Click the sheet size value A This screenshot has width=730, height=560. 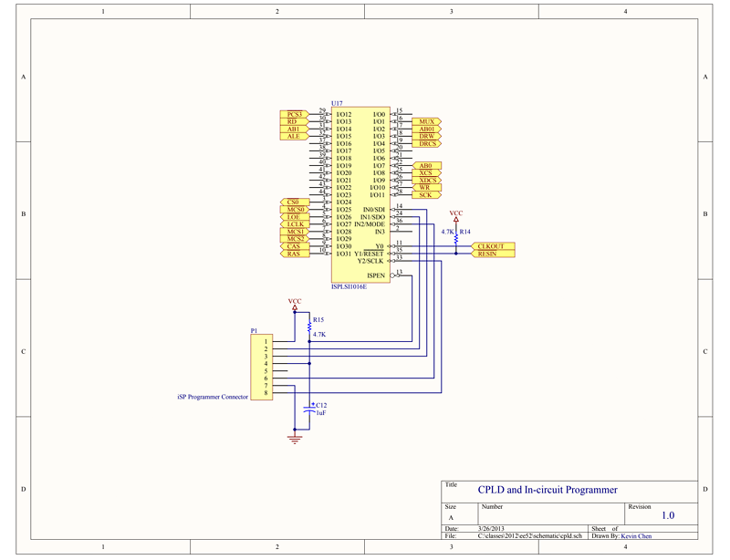tap(451, 518)
